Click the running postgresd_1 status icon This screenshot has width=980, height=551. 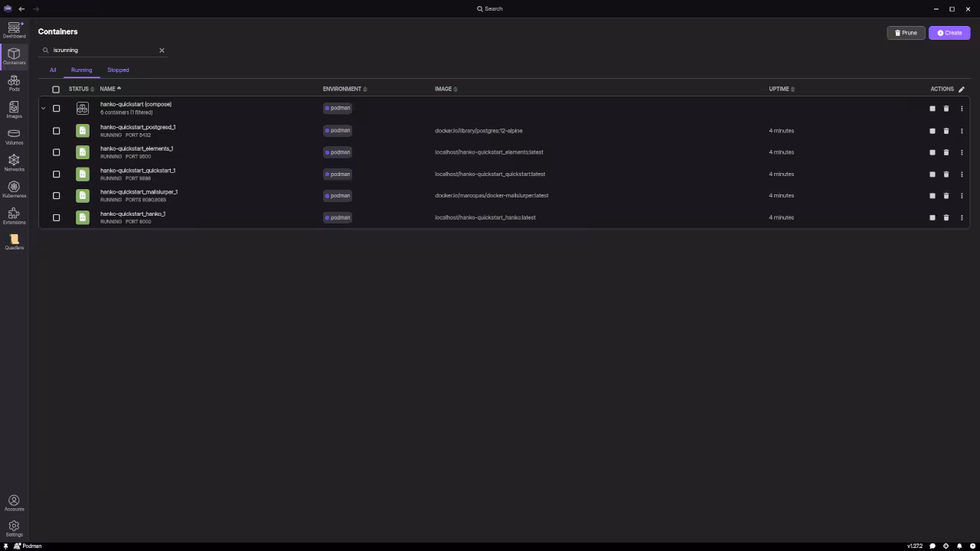[83, 131]
